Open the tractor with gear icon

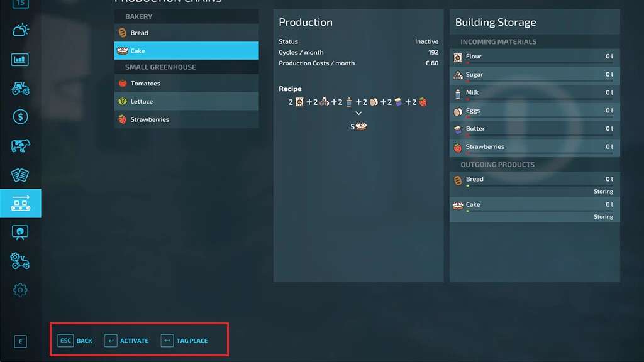[x=20, y=260]
